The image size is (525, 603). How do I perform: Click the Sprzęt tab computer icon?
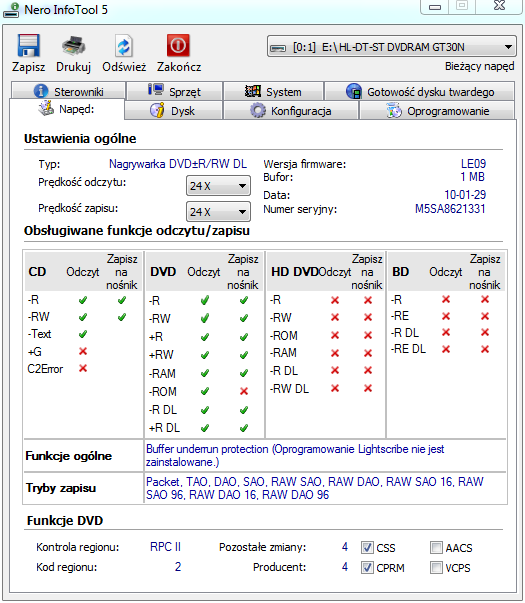coord(156,90)
